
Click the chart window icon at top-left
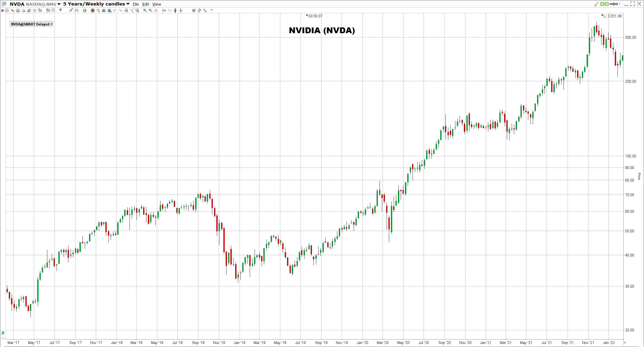(4, 4)
